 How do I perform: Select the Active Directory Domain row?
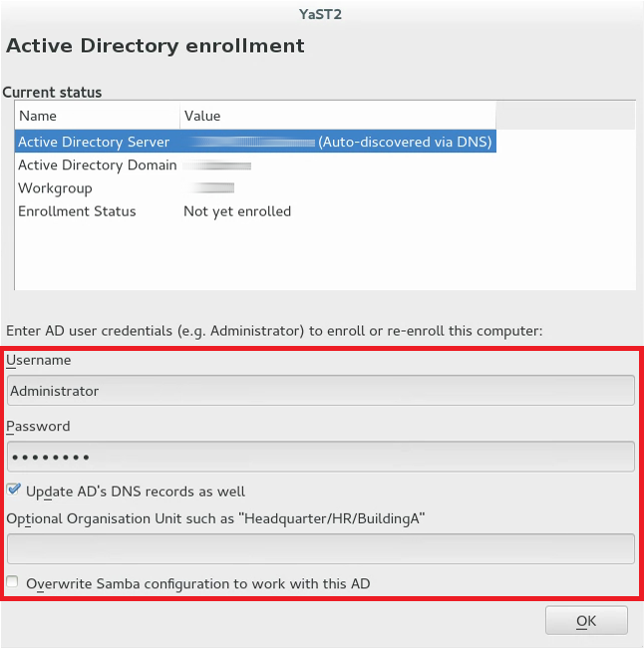(98, 165)
